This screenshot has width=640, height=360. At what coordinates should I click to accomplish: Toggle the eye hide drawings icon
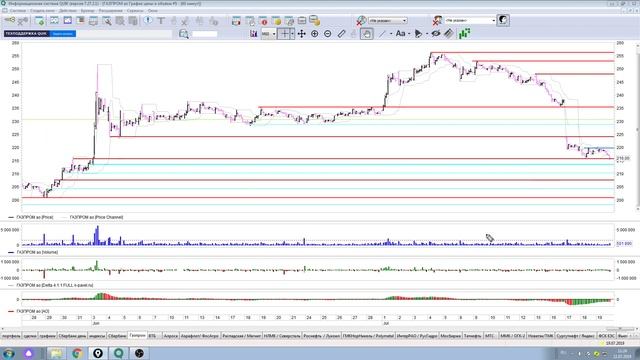pyautogui.click(x=436, y=33)
